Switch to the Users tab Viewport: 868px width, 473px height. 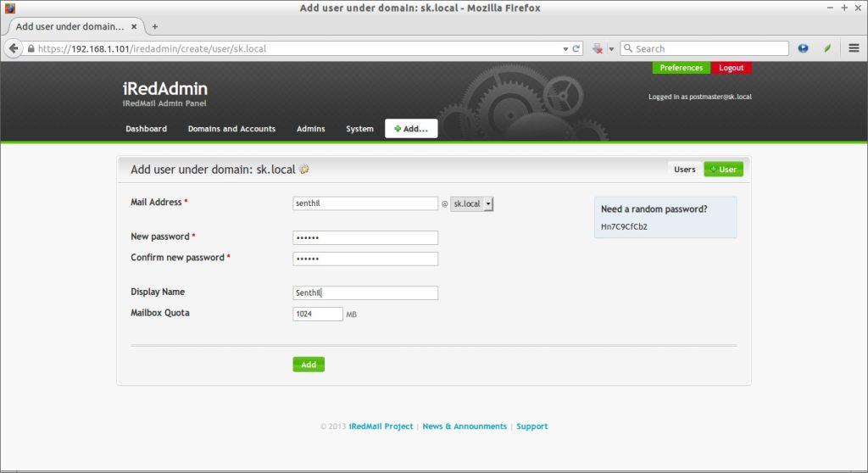pyautogui.click(x=684, y=170)
